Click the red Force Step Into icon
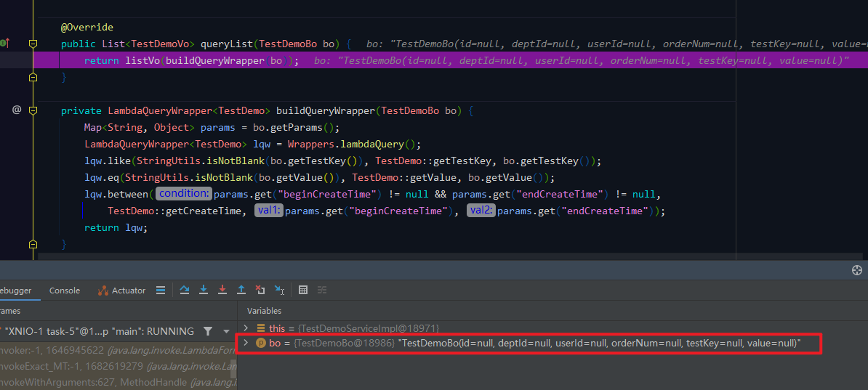Image resolution: width=868 pixels, height=390 pixels. tap(222, 290)
